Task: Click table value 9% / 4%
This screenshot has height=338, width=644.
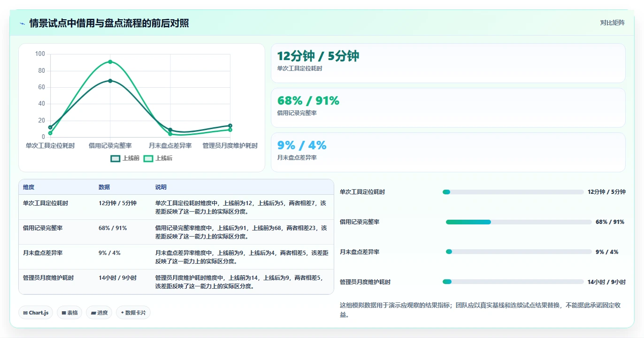Action: (x=109, y=253)
